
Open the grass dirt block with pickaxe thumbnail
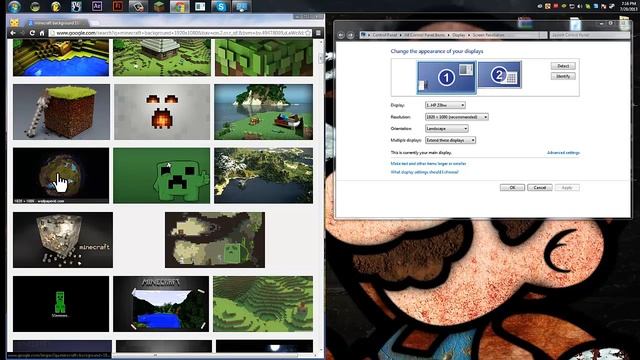[x=61, y=112]
